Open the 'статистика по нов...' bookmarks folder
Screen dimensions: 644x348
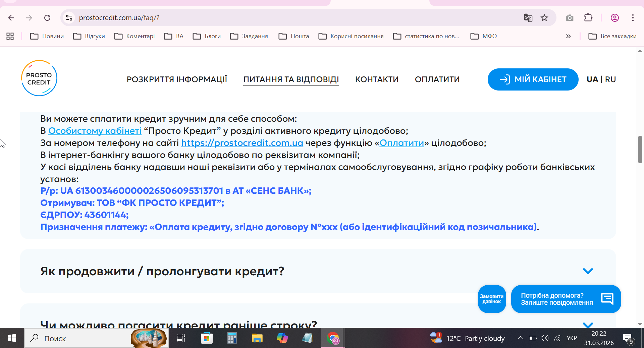click(x=426, y=36)
